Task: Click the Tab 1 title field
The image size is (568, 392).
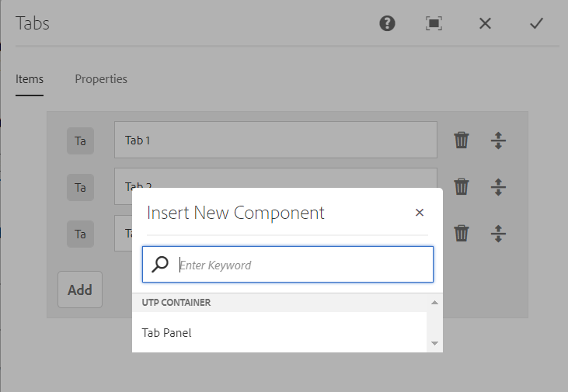Action: pos(276,140)
